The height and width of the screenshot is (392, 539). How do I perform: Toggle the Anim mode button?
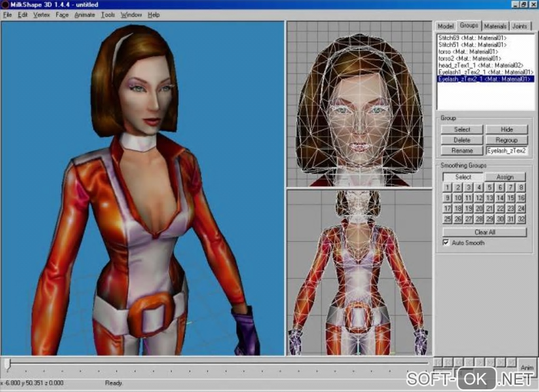coord(527,367)
